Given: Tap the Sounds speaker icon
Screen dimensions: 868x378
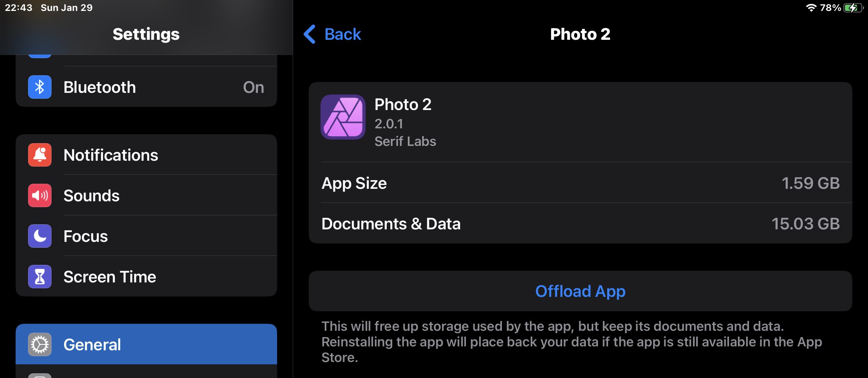Looking at the screenshot, I should click(40, 195).
